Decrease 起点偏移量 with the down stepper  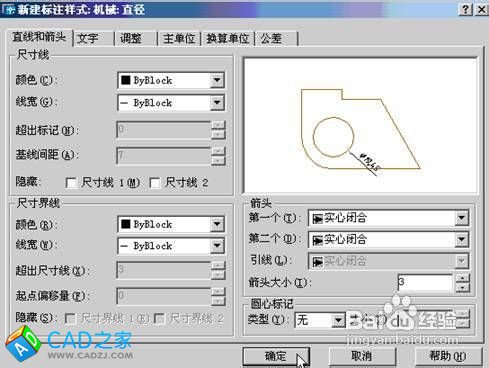click(x=219, y=301)
